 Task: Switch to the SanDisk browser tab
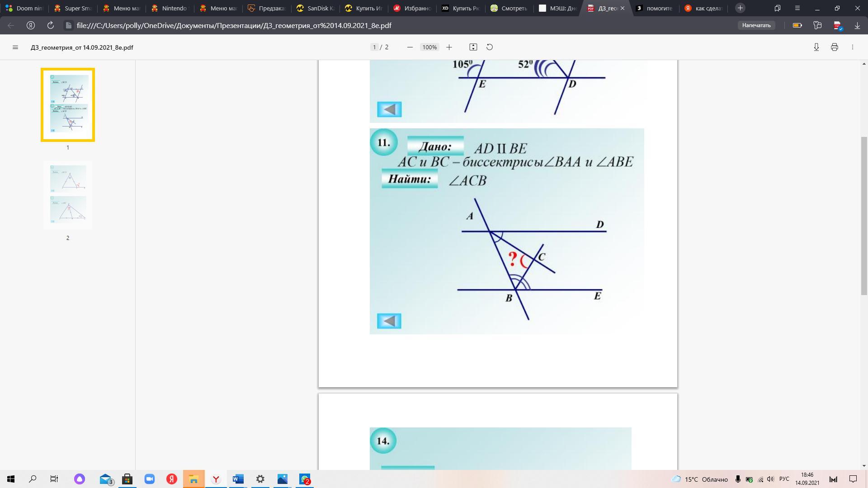click(315, 8)
